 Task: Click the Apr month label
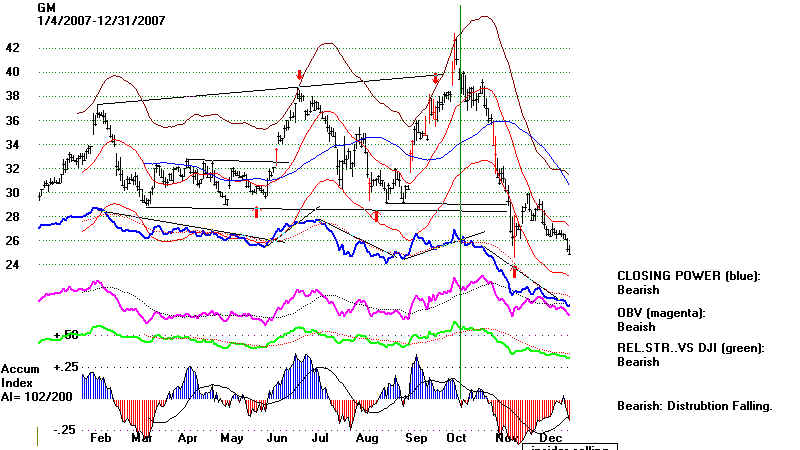tap(188, 438)
